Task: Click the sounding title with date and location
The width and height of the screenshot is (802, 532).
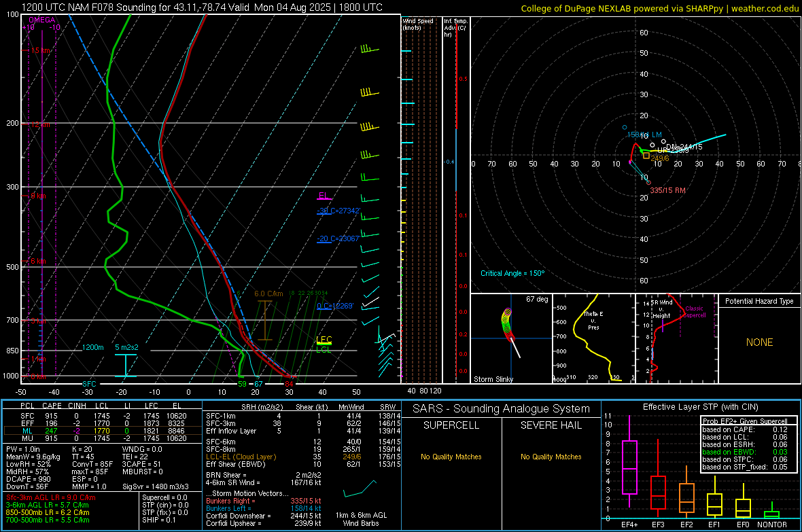Action: (202, 7)
